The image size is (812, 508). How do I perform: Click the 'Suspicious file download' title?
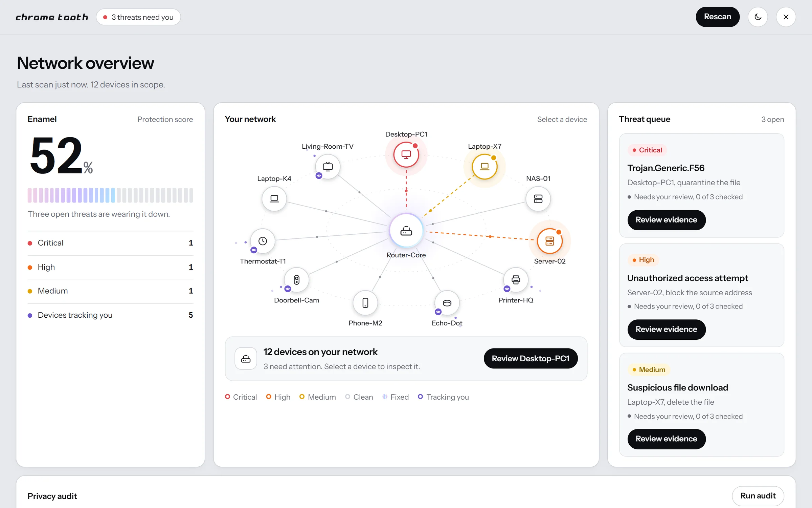coord(678,387)
